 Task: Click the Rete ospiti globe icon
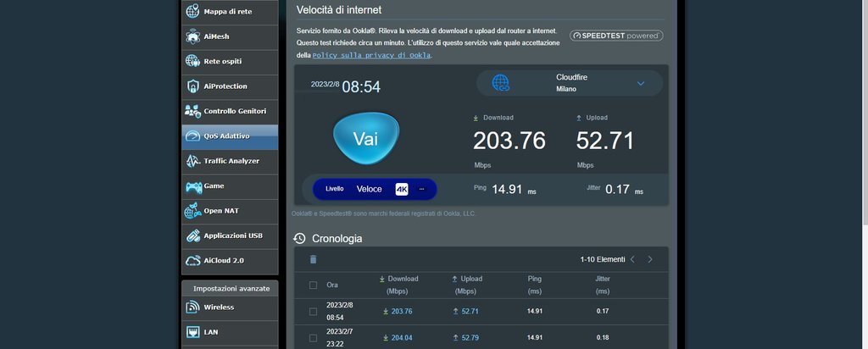(x=192, y=61)
